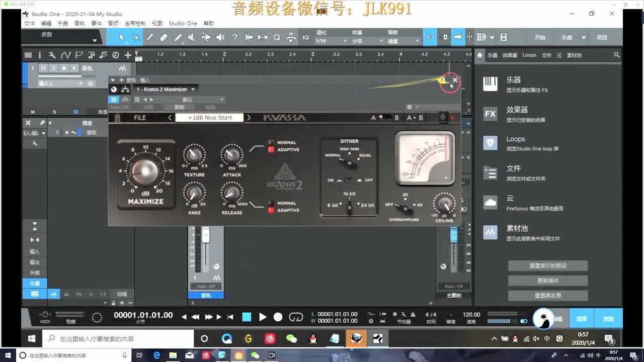This screenshot has width=644, height=362.
Task: Select the Listen speaker tool
Action: 220,37
